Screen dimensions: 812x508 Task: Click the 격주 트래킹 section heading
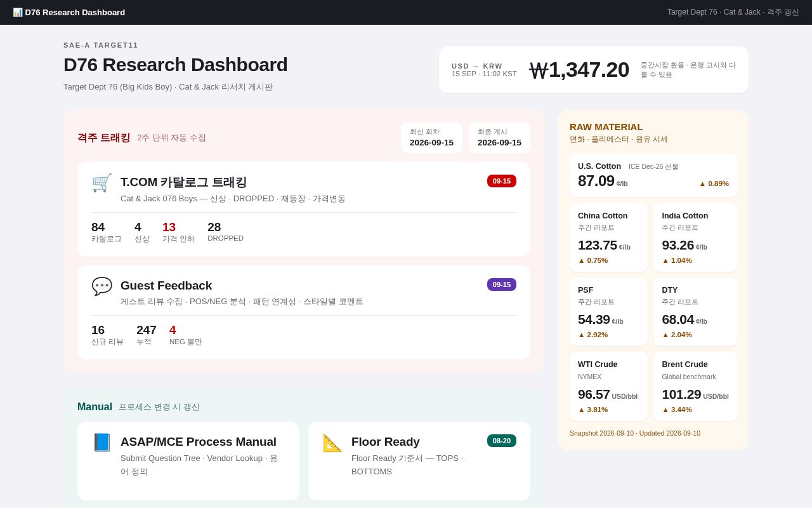[104, 138]
